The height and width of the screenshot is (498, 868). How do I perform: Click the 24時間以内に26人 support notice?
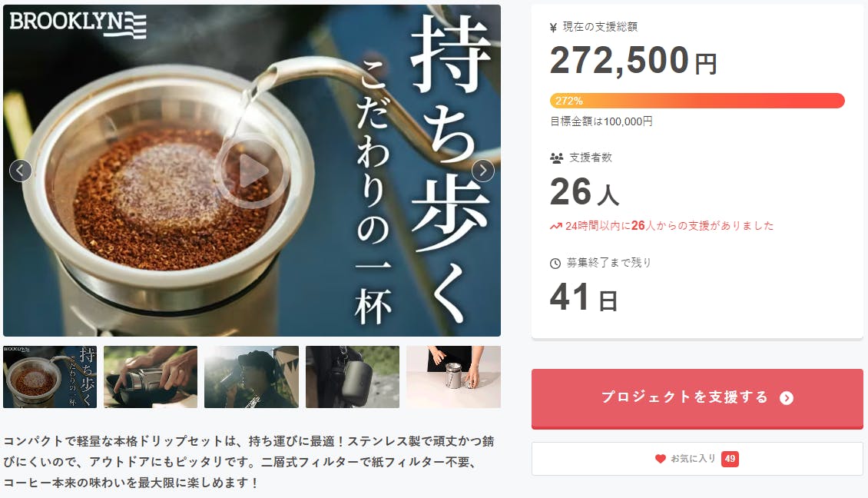661,226
